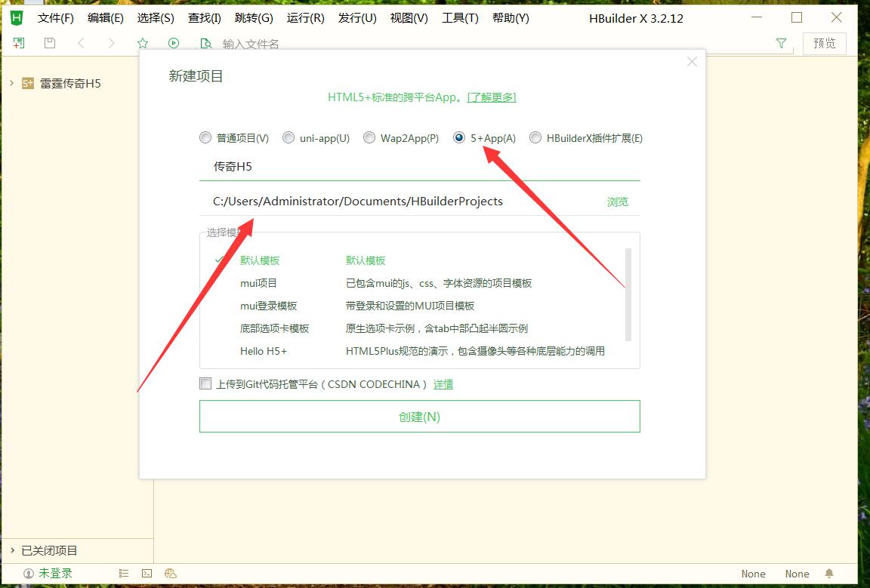Viewport: 870px width, 588px height.
Task: Click the notification bell icon
Action: pyautogui.click(x=829, y=574)
